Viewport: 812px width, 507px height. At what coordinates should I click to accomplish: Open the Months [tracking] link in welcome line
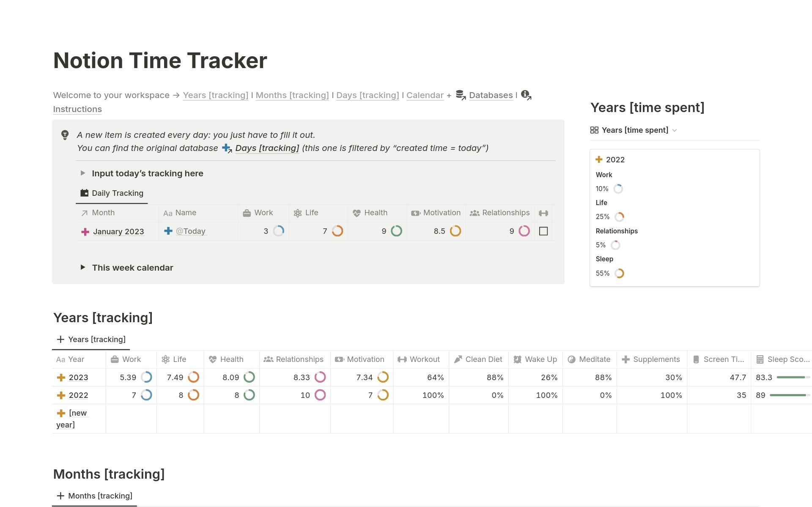(292, 95)
